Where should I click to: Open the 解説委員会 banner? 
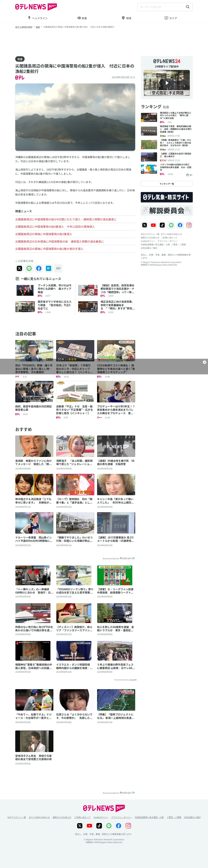pyautogui.click(x=167, y=211)
